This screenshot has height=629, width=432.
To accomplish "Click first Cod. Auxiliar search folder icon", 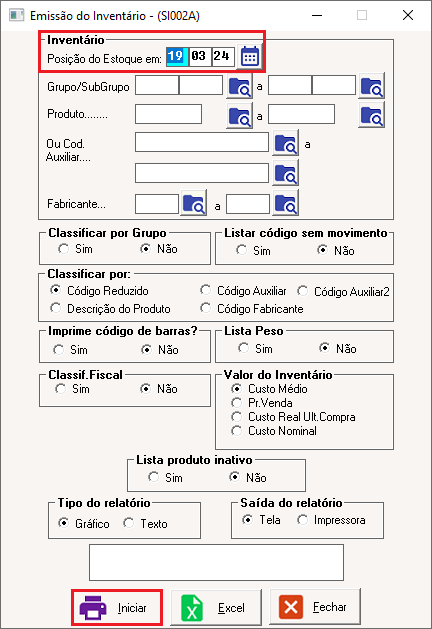I will (286, 143).
